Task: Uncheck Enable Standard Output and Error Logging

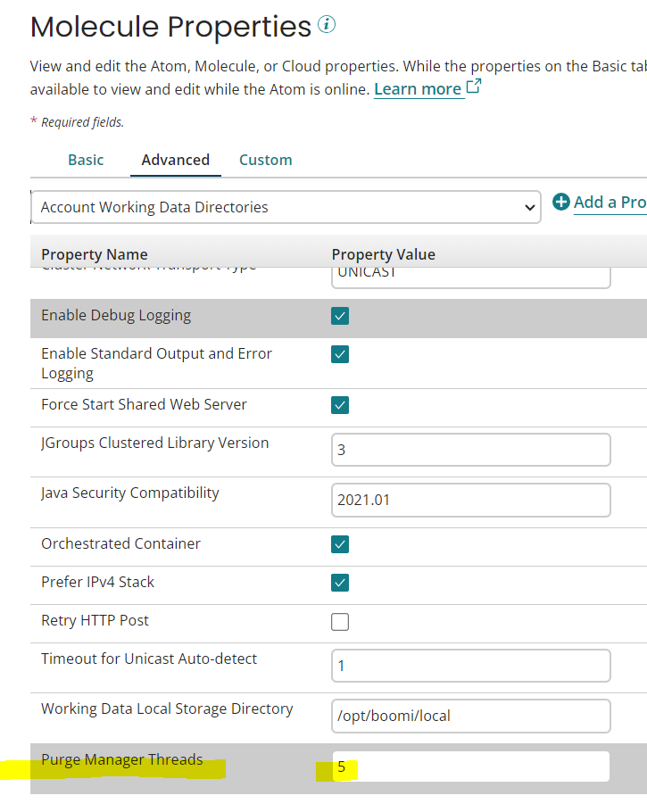Action: [x=340, y=354]
